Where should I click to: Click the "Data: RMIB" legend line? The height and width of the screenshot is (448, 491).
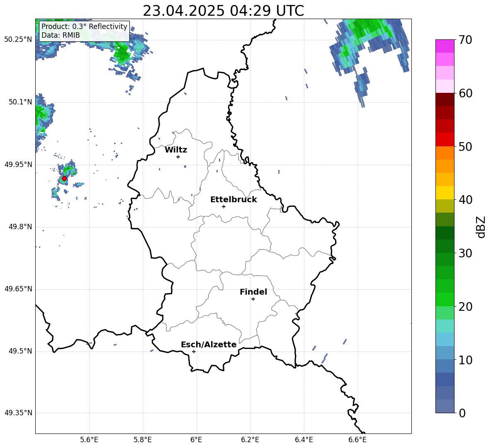coord(61,35)
